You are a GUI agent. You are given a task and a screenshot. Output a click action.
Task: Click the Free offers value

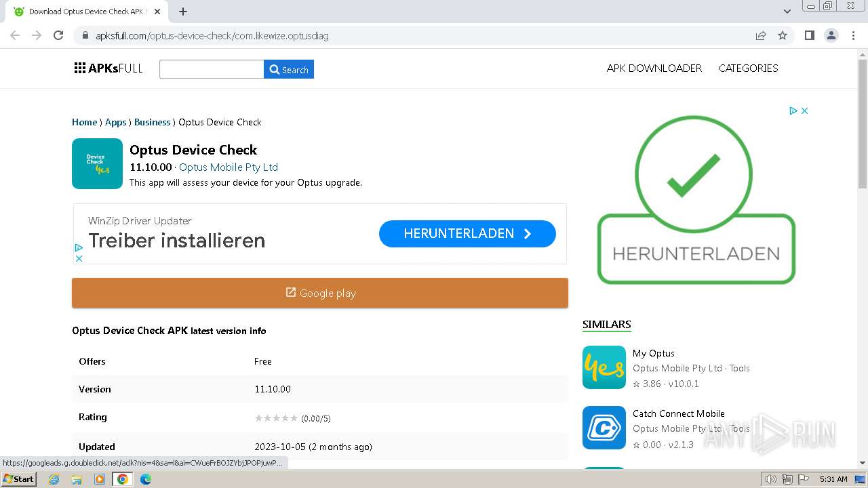(263, 361)
